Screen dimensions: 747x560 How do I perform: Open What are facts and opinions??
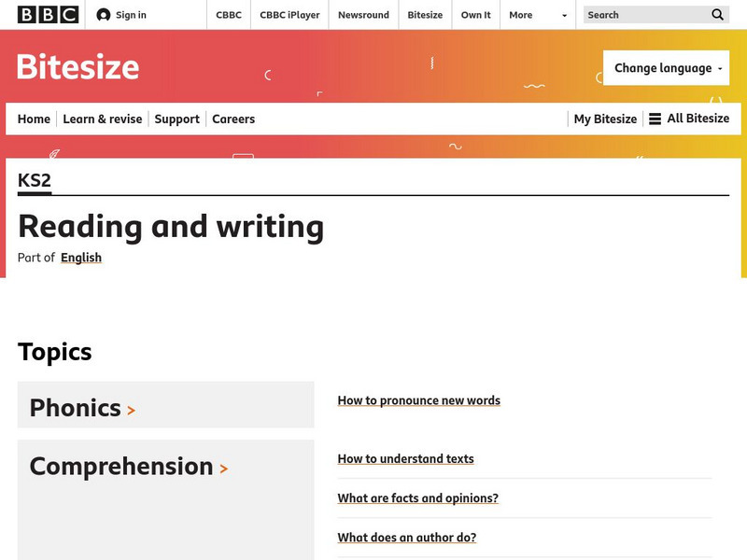pos(418,498)
